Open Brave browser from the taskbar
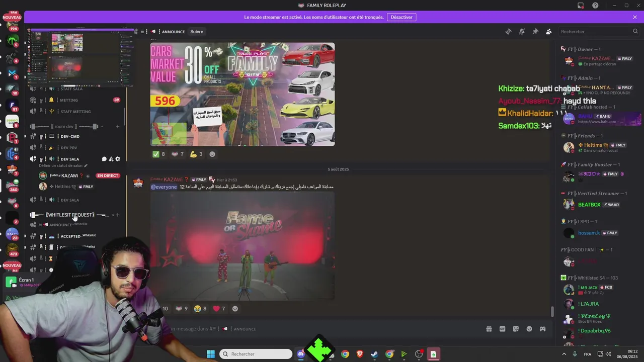 click(x=360, y=354)
